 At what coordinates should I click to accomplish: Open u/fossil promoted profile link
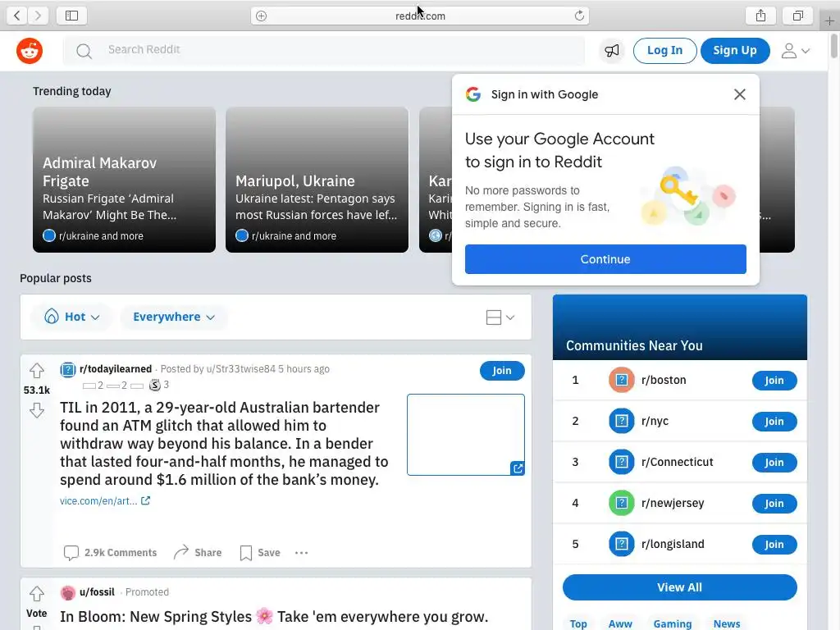coord(97,592)
